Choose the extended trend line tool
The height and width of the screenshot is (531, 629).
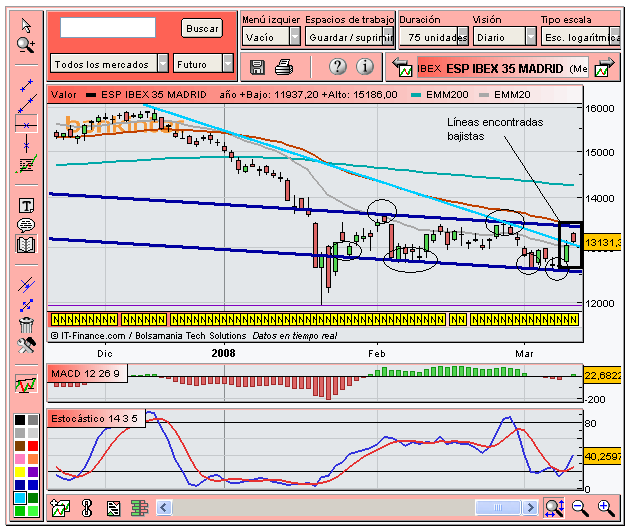[x=27, y=104]
